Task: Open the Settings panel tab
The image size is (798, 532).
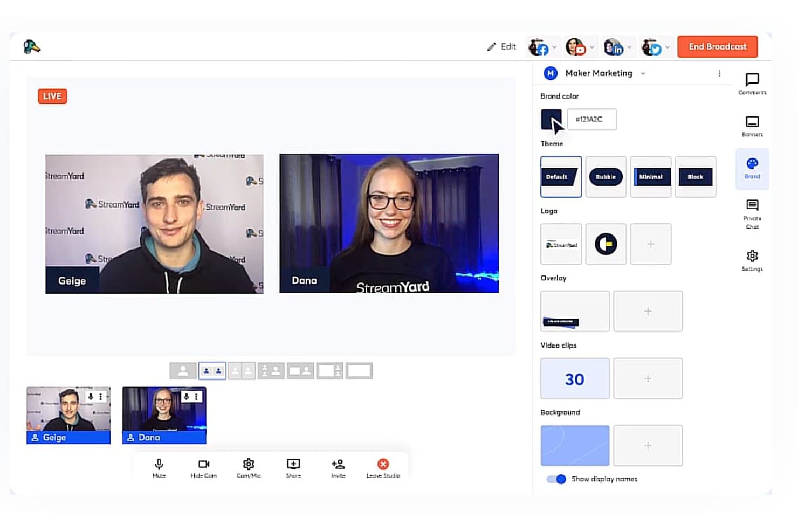Action: (752, 260)
